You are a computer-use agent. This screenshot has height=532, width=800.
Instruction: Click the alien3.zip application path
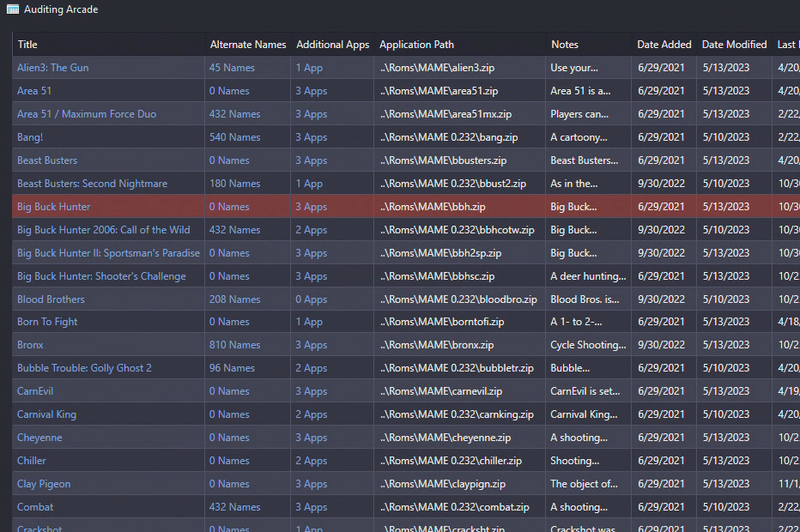pos(437,67)
